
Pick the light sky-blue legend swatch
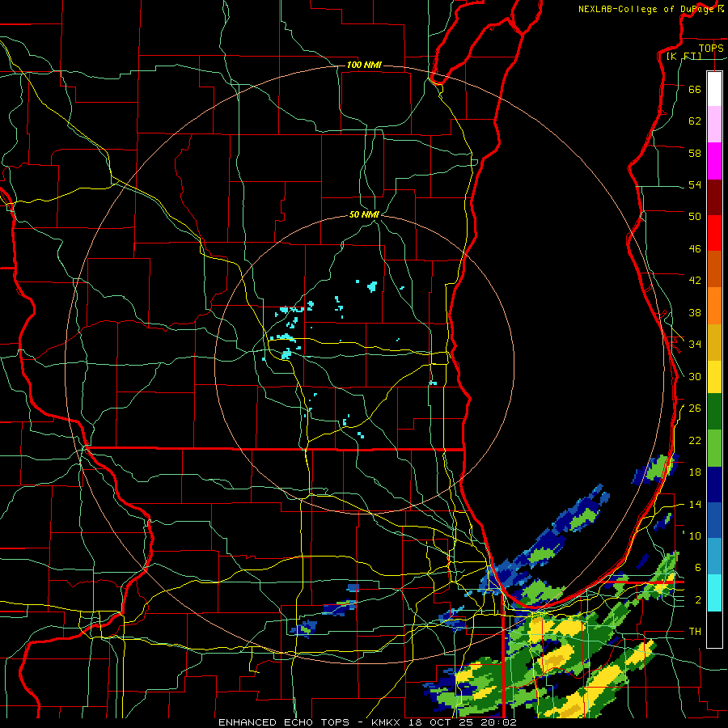click(x=714, y=556)
